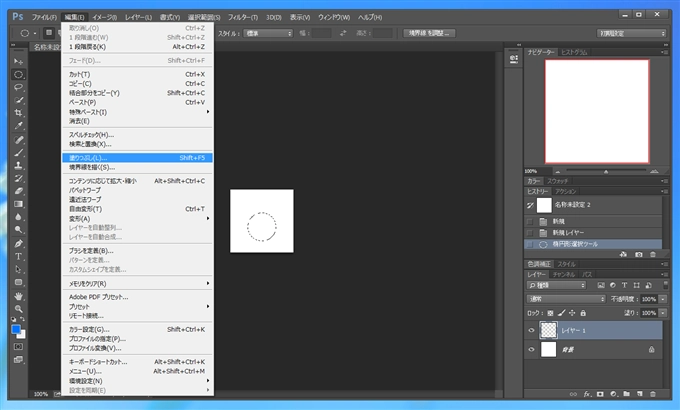This screenshot has height=410, width=680.
Task: Open tool preset picker arrow
Action: click(x=35, y=33)
